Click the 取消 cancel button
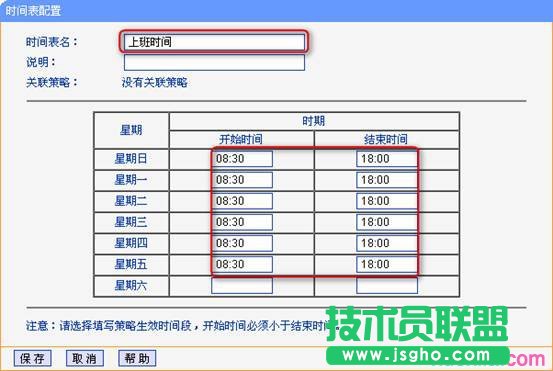The image size is (553, 371). pyautogui.click(x=85, y=359)
